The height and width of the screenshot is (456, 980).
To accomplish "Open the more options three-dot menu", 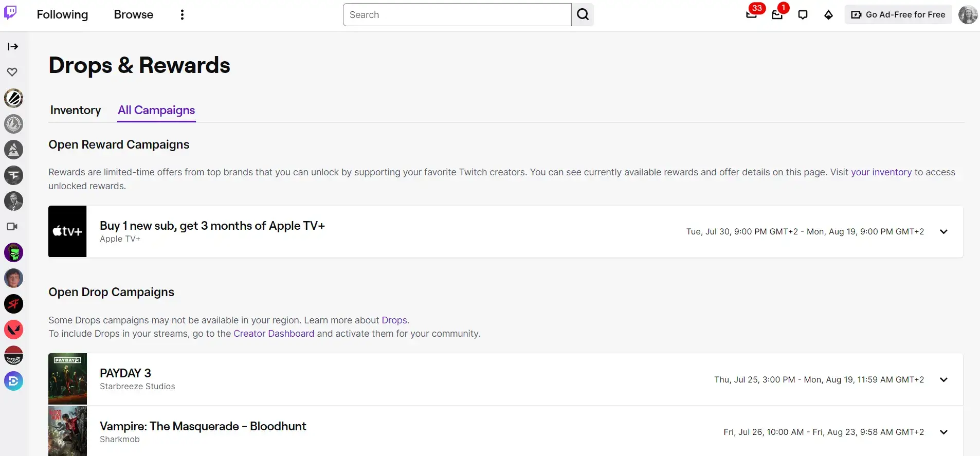I will click(x=182, y=14).
